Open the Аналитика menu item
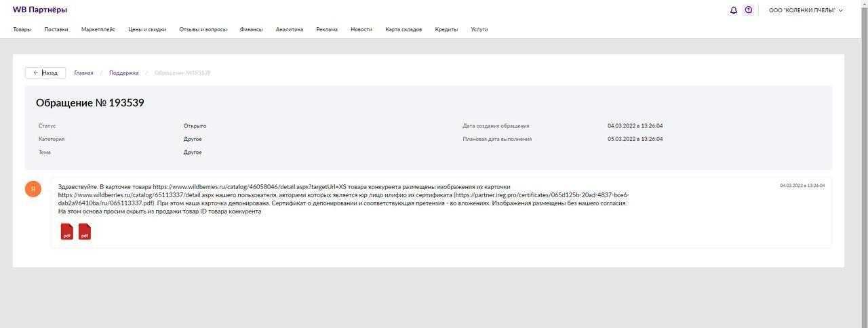The height and width of the screenshot is (328, 868). (x=290, y=30)
